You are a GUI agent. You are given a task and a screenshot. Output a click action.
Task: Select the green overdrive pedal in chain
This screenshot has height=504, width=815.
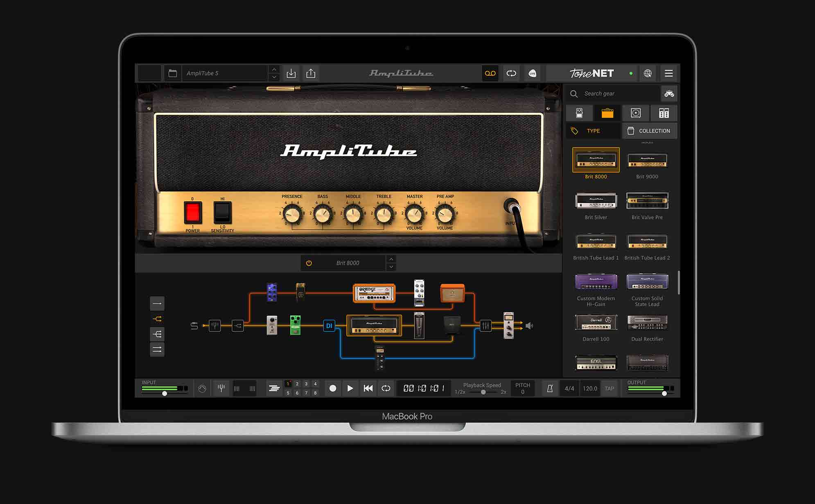pyautogui.click(x=296, y=325)
